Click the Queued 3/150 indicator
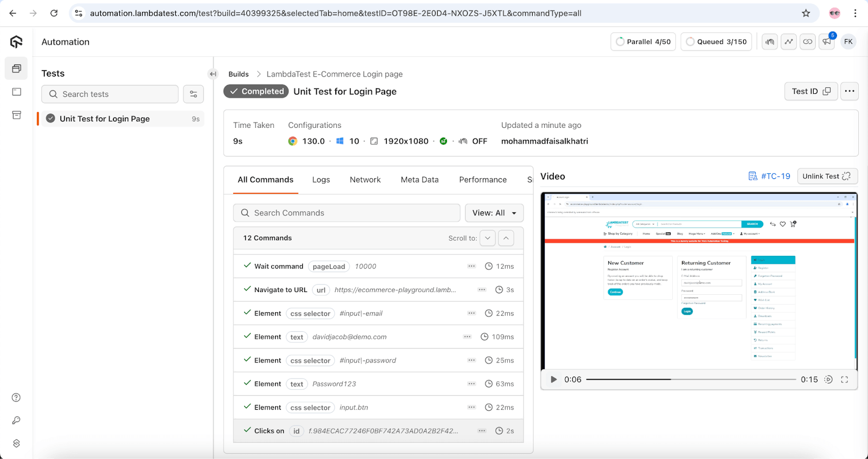 click(716, 42)
